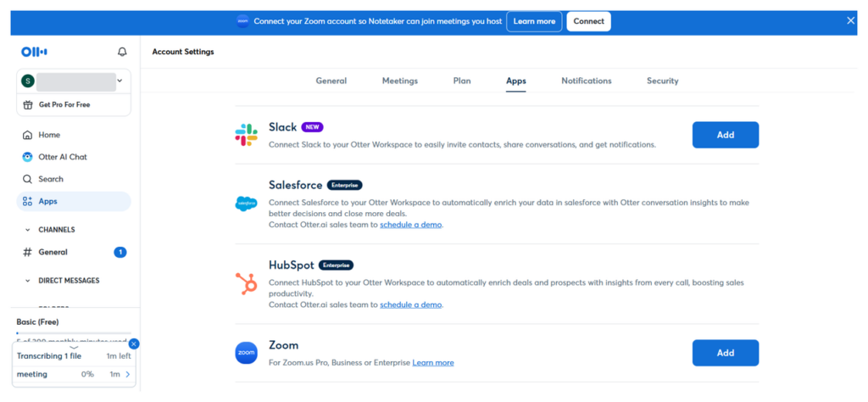
Task: Click the HubSpot logo icon
Action: tap(247, 284)
